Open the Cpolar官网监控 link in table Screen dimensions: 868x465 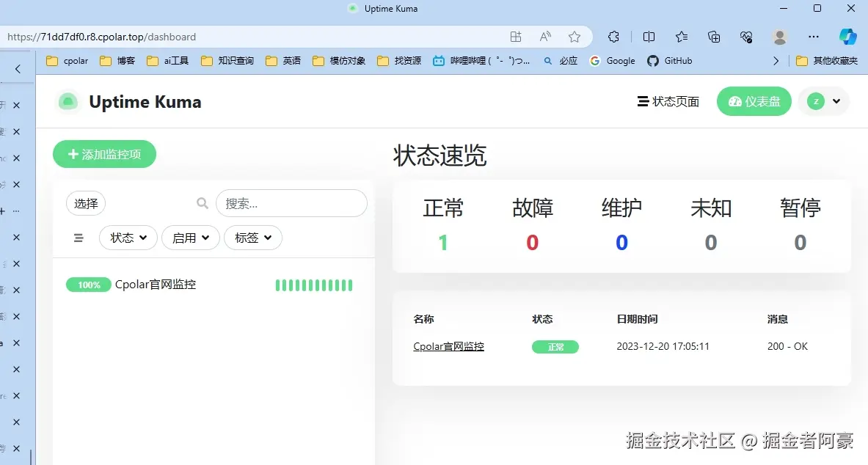point(448,346)
